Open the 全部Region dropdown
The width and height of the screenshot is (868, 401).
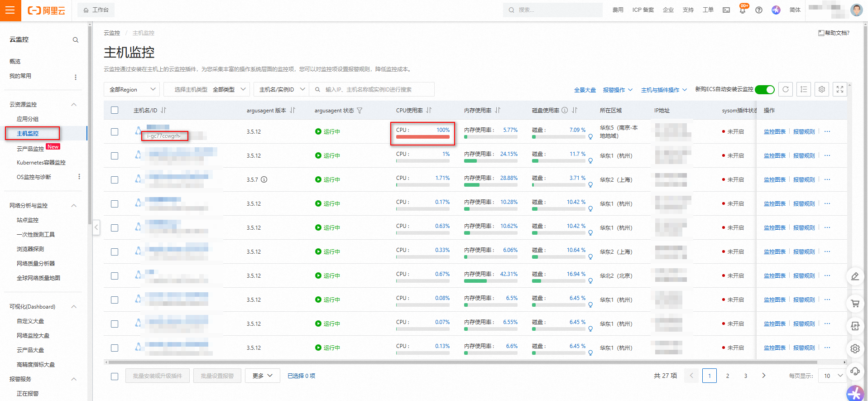[132, 89]
